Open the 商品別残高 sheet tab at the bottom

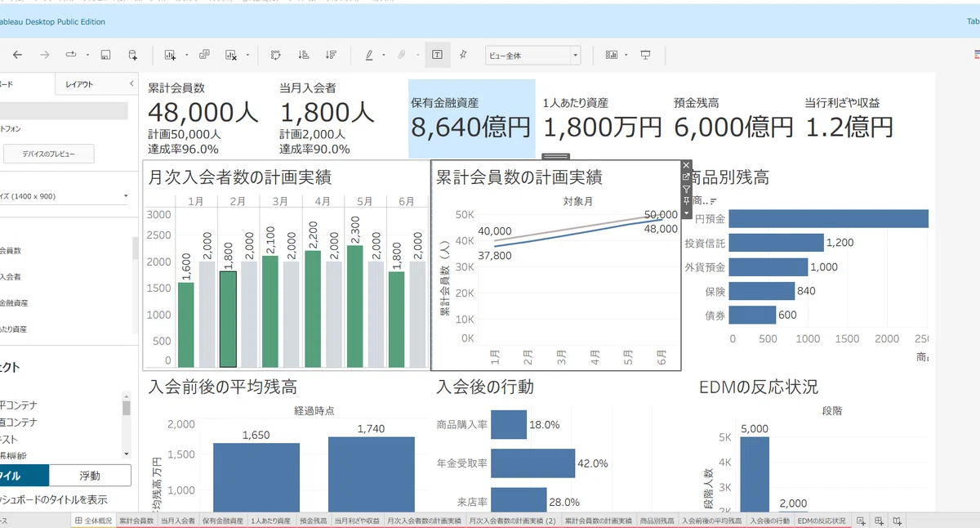[657, 521]
